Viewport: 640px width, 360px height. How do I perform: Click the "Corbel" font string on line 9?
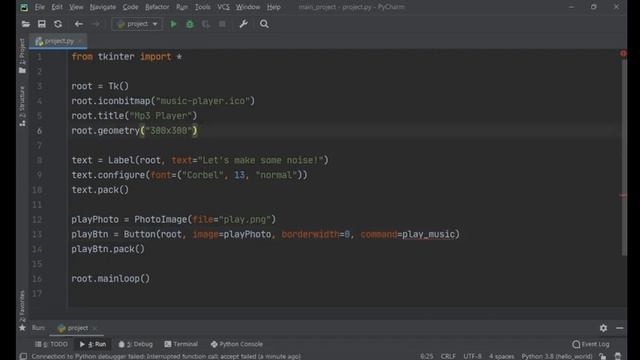coord(203,175)
